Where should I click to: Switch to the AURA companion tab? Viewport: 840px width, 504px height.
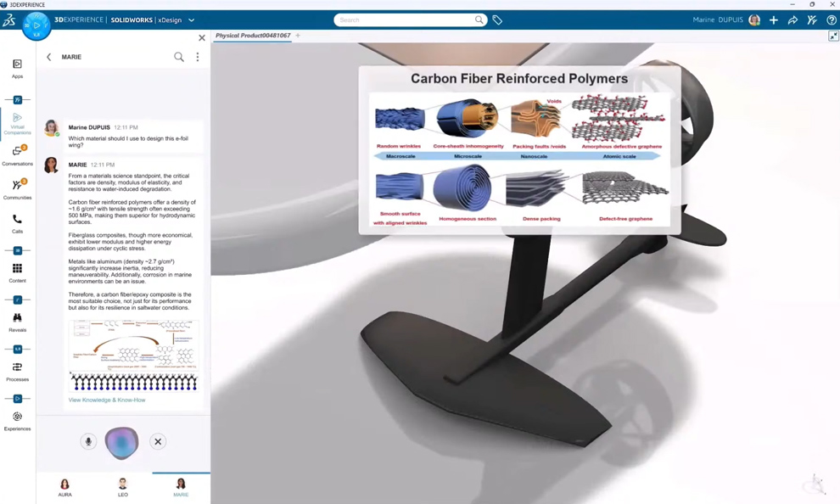point(65,486)
